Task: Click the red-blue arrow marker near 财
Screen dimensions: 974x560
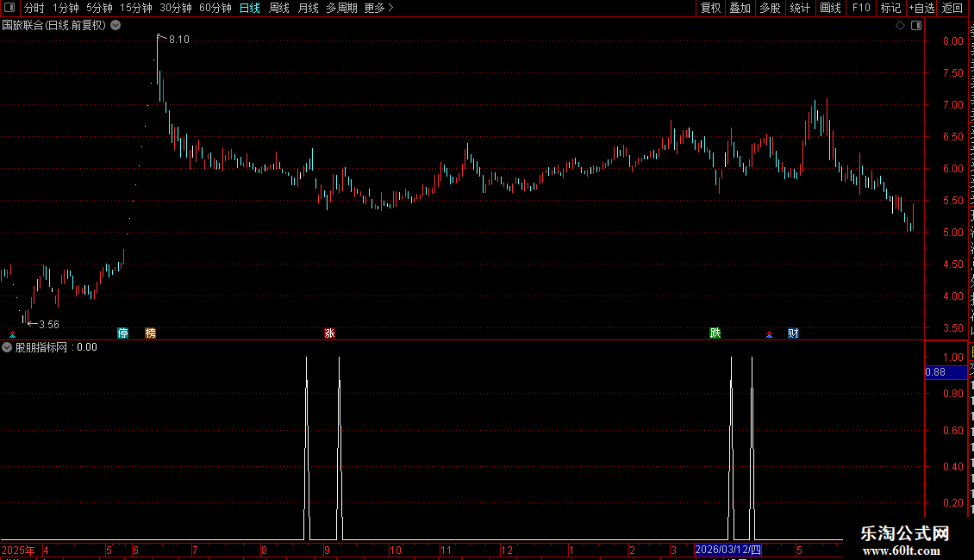Action: point(769,334)
